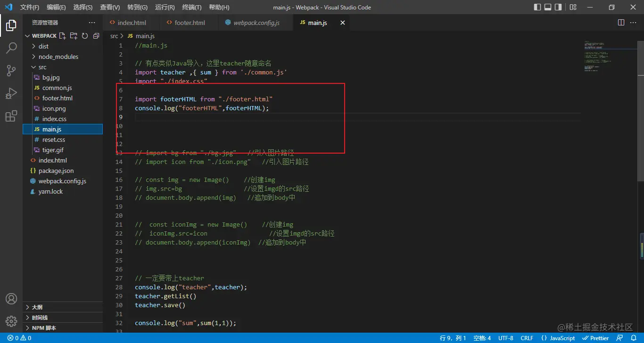This screenshot has width=644, height=343.
Task: Select common.js in the file tree
Action: 63,88
